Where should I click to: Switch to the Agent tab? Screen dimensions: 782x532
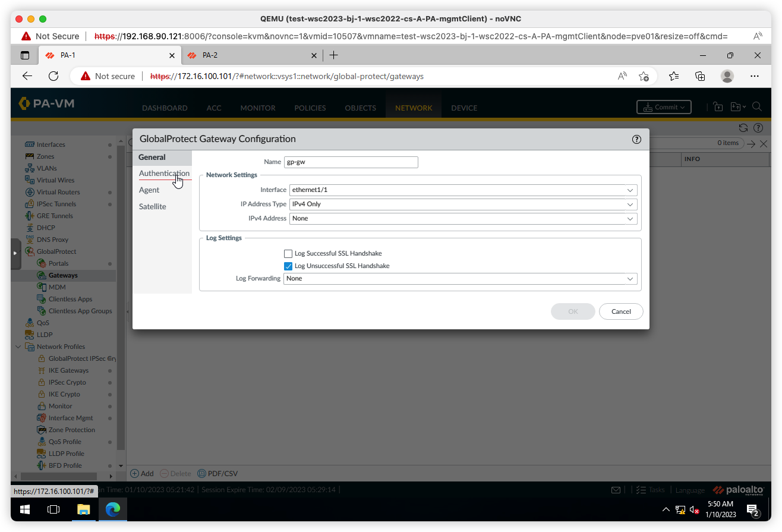point(149,190)
